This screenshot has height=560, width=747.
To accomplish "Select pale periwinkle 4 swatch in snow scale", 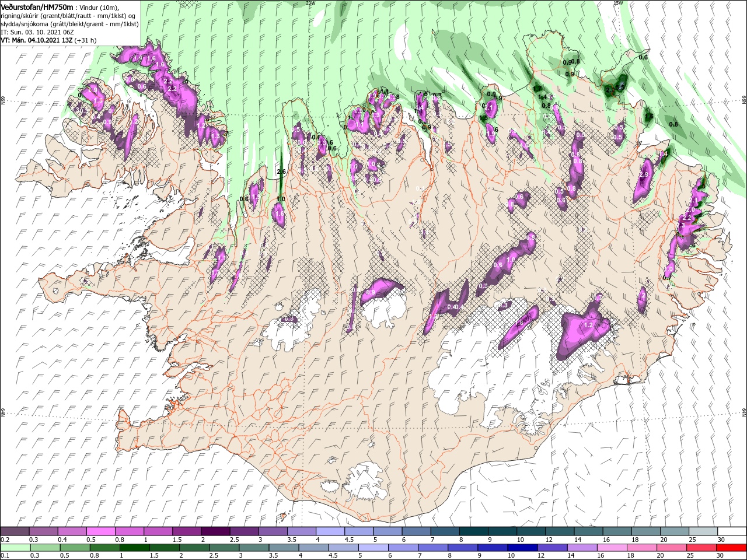I will click(x=329, y=531).
